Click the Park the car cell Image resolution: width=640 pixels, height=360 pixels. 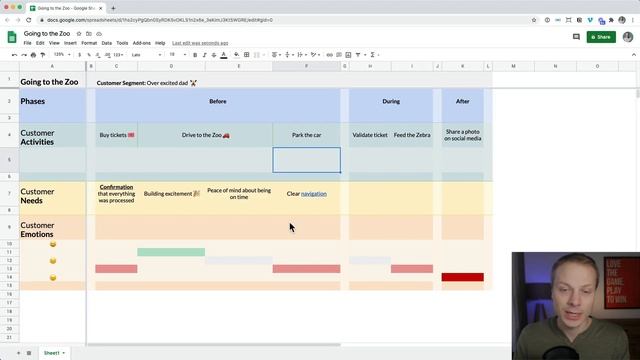pos(307,135)
